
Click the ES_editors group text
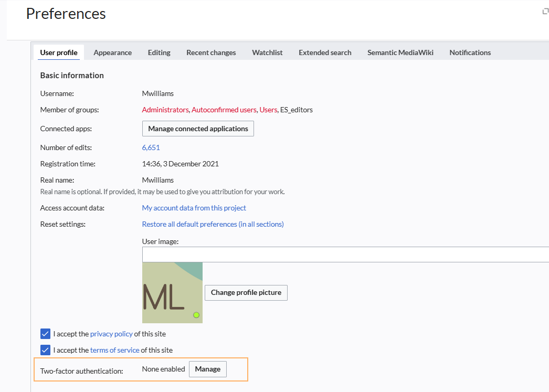297,110
